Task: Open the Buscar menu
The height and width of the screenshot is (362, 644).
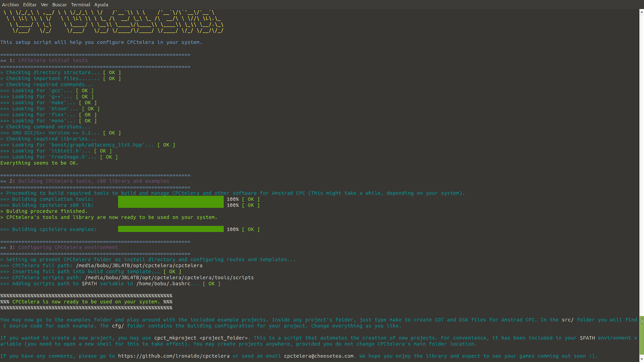Action: coord(60,5)
